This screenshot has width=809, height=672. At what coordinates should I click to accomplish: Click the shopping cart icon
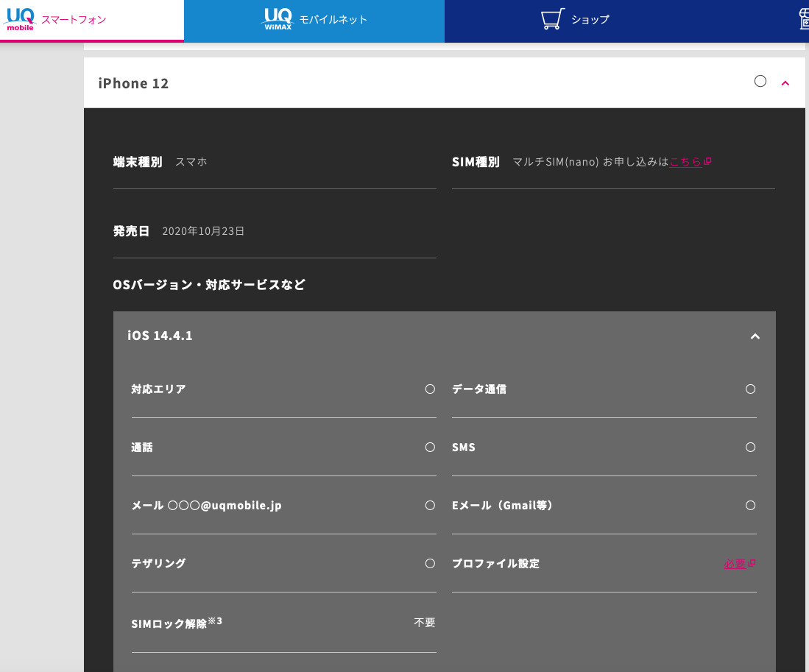[552, 19]
